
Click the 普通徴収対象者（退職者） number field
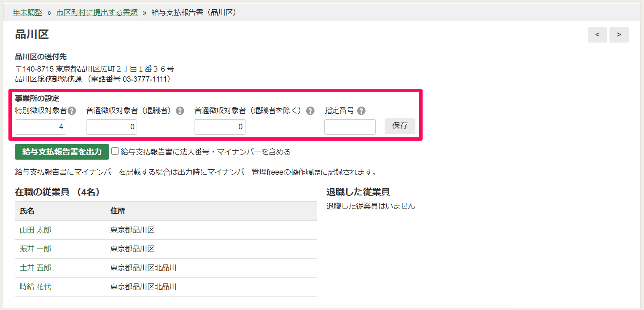(111, 127)
